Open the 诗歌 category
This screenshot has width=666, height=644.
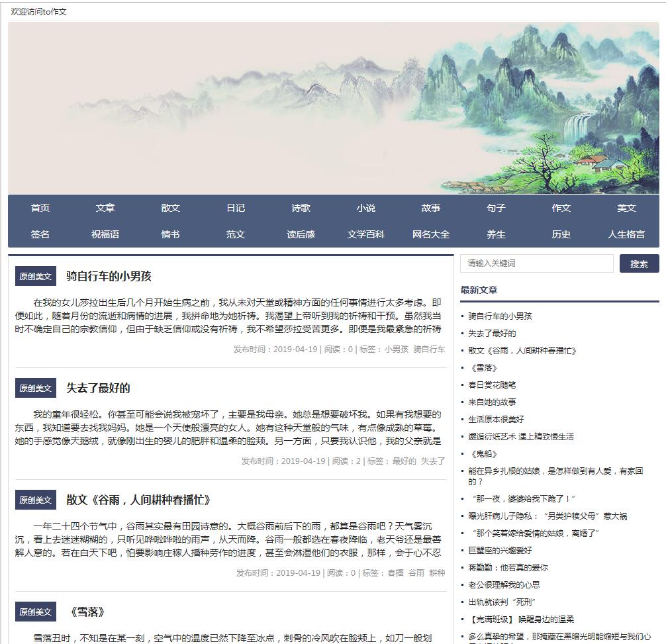coord(301,208)
